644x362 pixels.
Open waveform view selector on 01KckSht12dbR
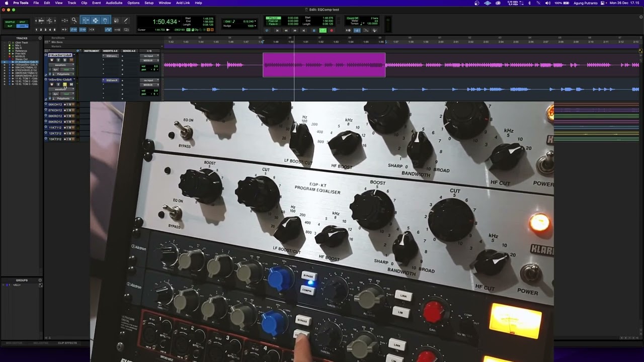click(61, 65)
